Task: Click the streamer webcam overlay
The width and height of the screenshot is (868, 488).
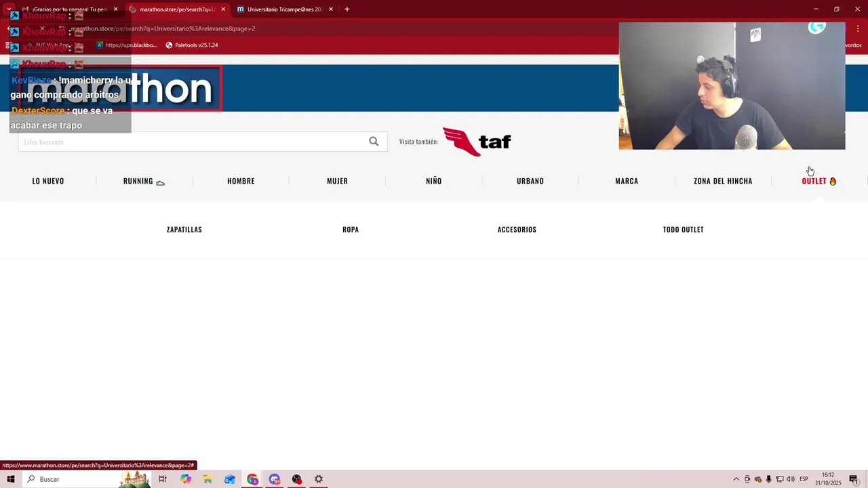Action: (x=732, y=86)
